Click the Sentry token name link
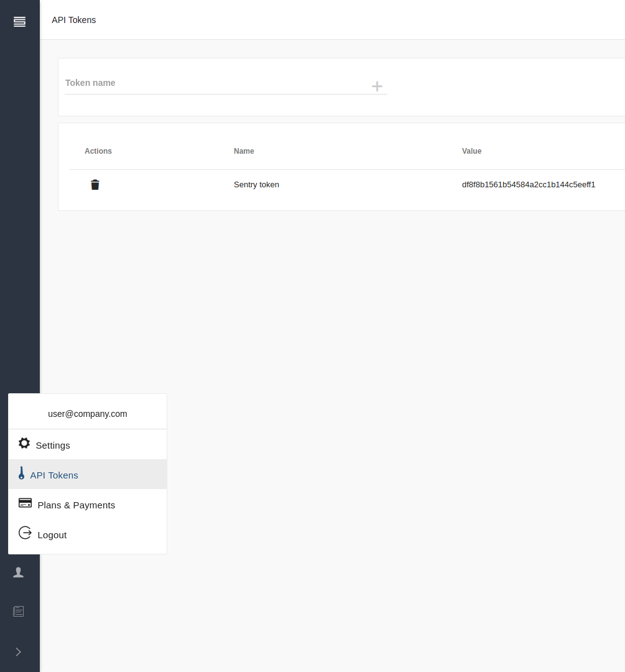The width and height of the screenshot is (625, 672). coord(256,184)
